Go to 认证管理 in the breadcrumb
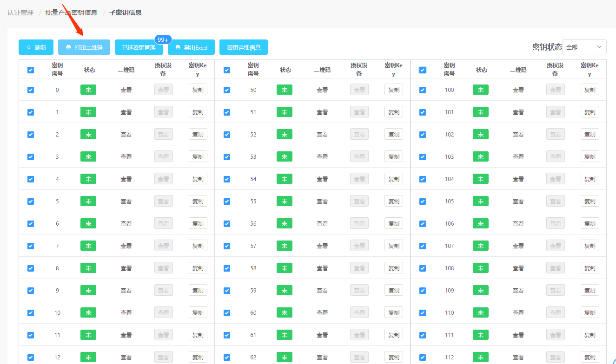The width and height of the screenshot is (616, 364). [20, 13]
